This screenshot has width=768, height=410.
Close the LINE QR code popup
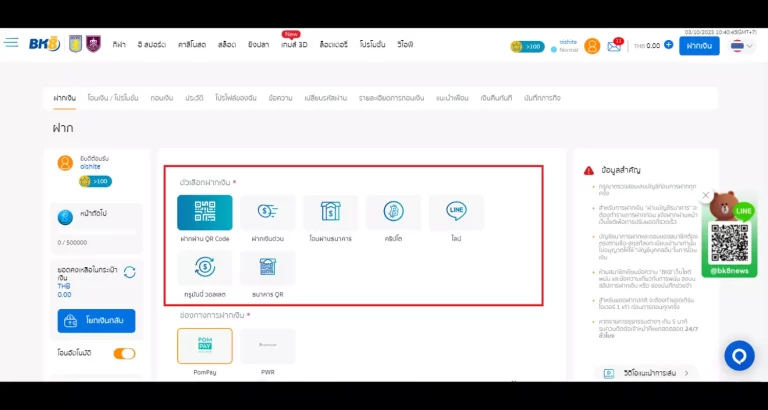tap(706, 196)
